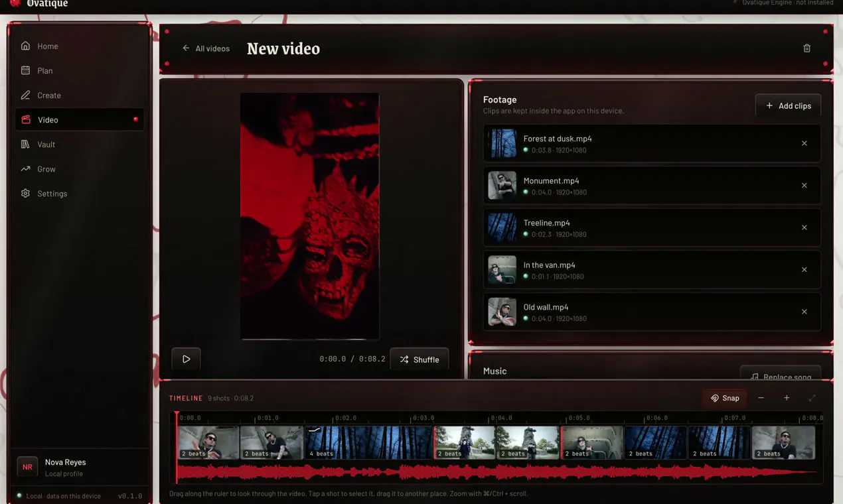Remove Forest at dusk.mp4 clip
The image size is (843, 504).
tap(804, 143)
